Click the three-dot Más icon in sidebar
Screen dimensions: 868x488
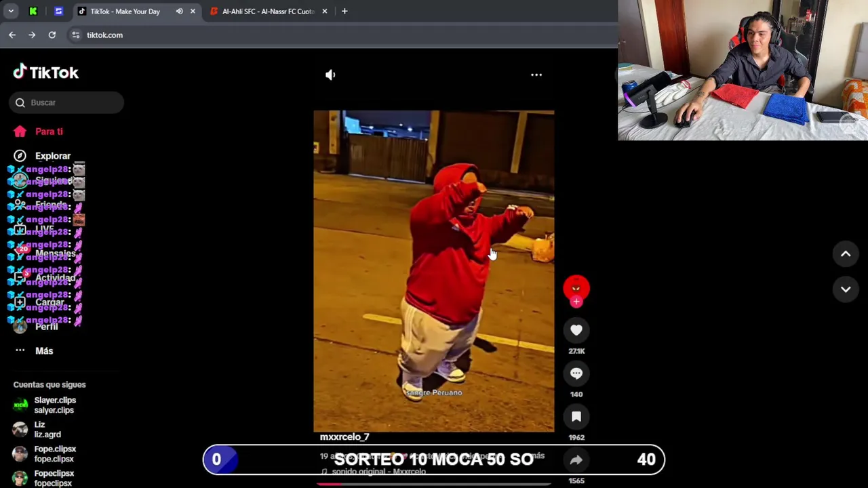(x=20, y=351)
